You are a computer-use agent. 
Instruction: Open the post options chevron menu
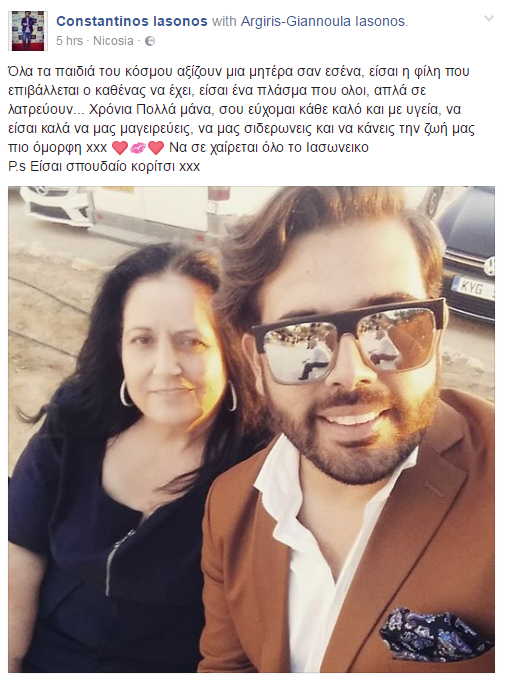click(489, 19)
